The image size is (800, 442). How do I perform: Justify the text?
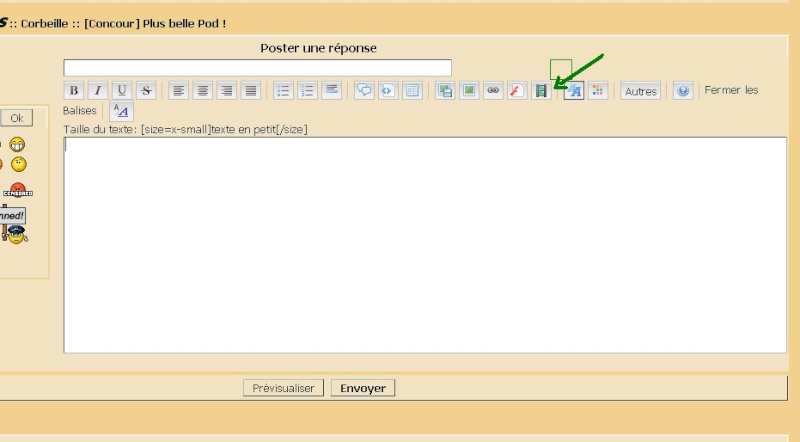click(x=251, y=91)
